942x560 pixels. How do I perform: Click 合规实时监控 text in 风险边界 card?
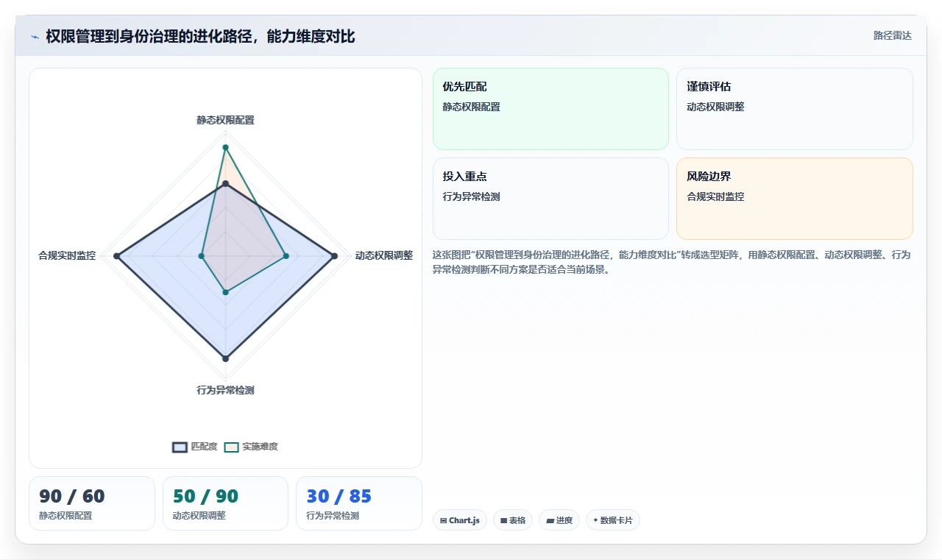715,196
